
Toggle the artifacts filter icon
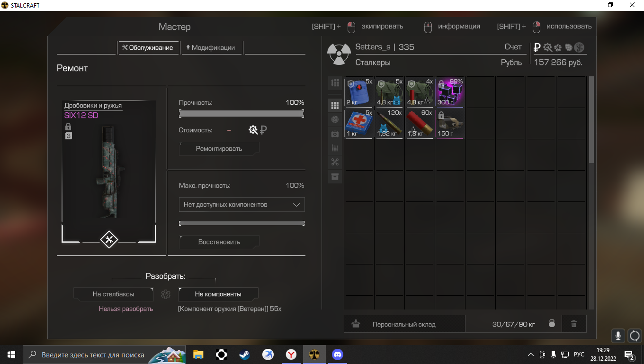(x=335, y=120)
